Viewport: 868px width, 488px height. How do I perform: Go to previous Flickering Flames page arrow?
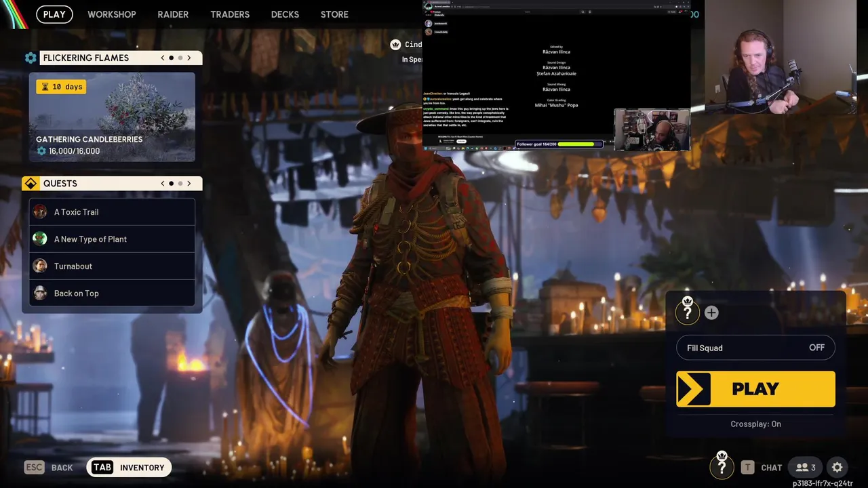pos(163,58)
